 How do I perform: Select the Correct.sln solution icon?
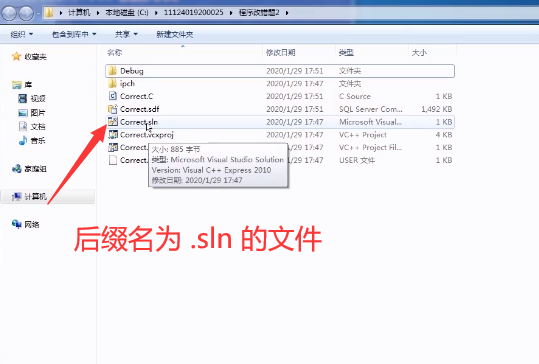click(112, 122)
